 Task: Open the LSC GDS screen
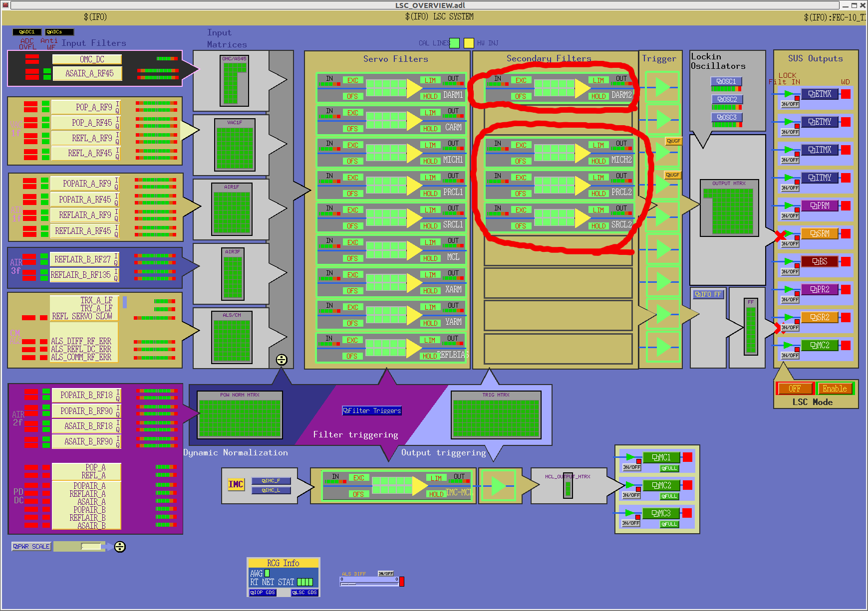(x=304, y=593)
